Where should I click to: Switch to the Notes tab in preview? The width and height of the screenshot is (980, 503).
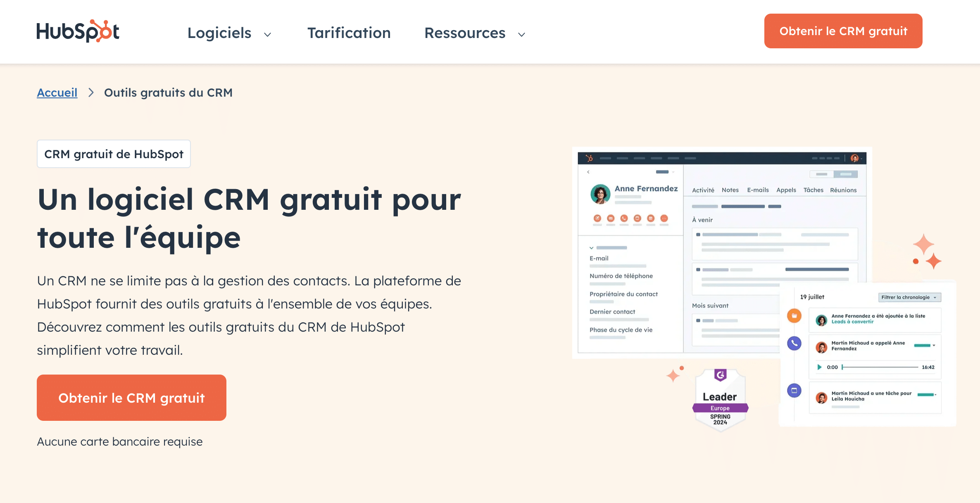[x=730, y=190]
